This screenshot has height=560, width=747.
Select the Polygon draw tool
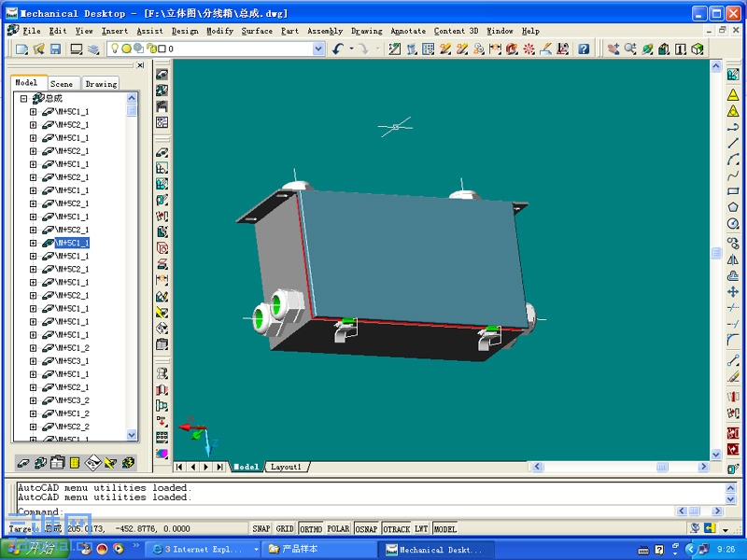pos(733,207)
